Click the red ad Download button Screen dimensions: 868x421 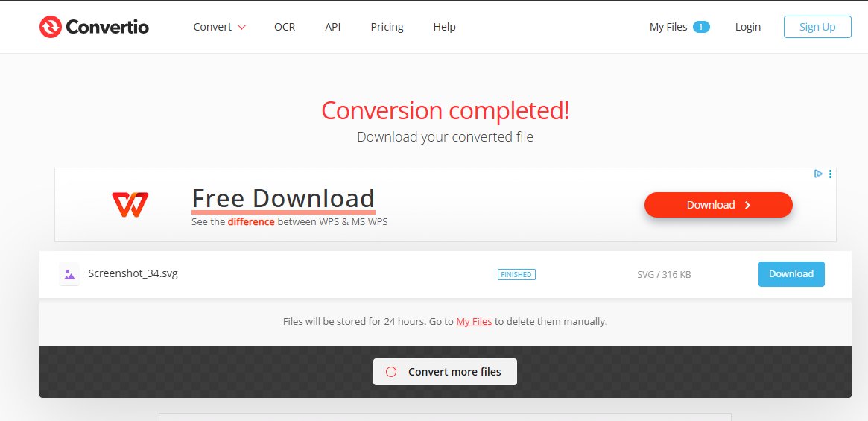click(718, 205)
